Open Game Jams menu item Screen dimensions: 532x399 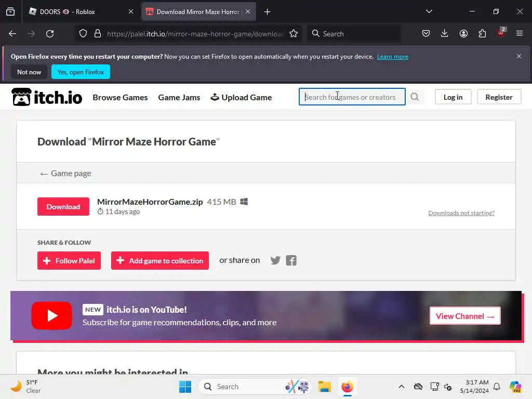click(x=179, y=97)
